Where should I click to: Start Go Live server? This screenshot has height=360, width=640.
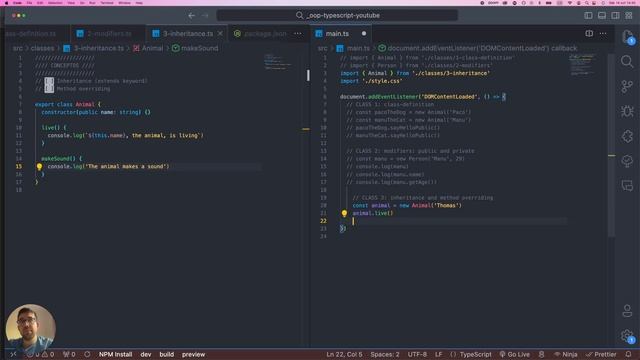tap(515, 354)
